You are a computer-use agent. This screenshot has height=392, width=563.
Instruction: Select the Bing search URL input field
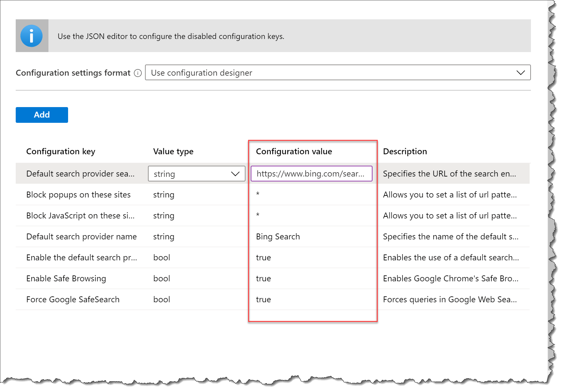coord(311,174)
